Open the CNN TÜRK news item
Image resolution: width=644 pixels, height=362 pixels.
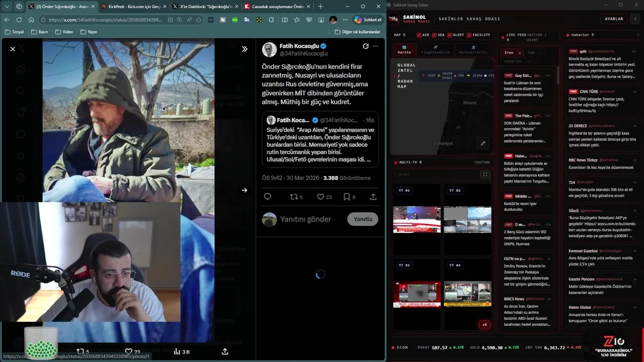coord(602,102)
